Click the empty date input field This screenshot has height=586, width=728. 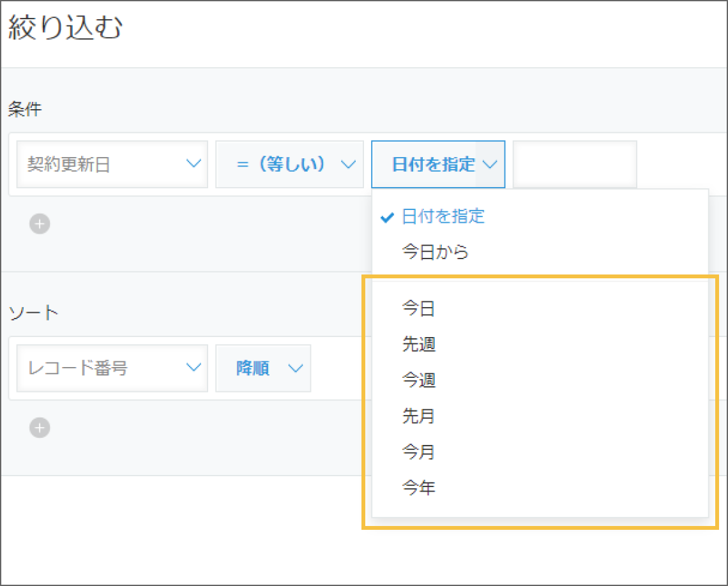(x=574, y=164)
